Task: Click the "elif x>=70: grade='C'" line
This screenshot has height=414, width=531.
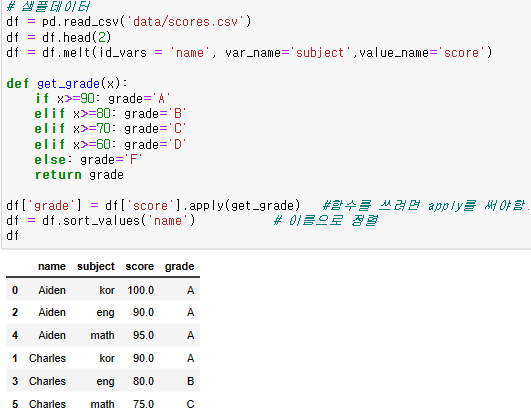Action: click(x=110, y=129)
